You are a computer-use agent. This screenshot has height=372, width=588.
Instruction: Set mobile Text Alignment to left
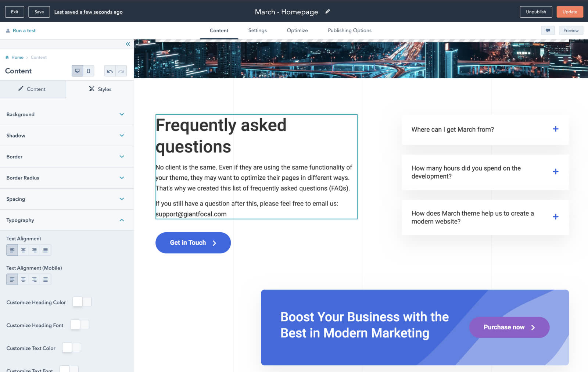pyautogui.click(x=12, y=280)
